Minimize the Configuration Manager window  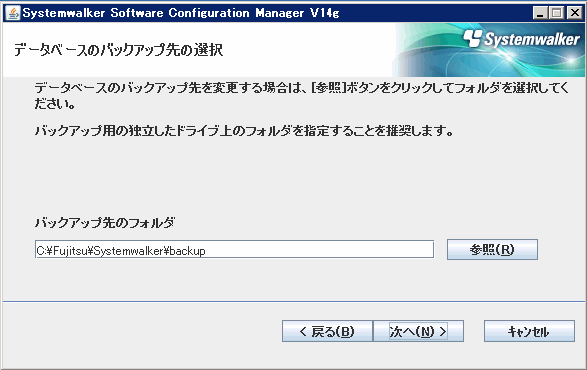coord(540,13)
